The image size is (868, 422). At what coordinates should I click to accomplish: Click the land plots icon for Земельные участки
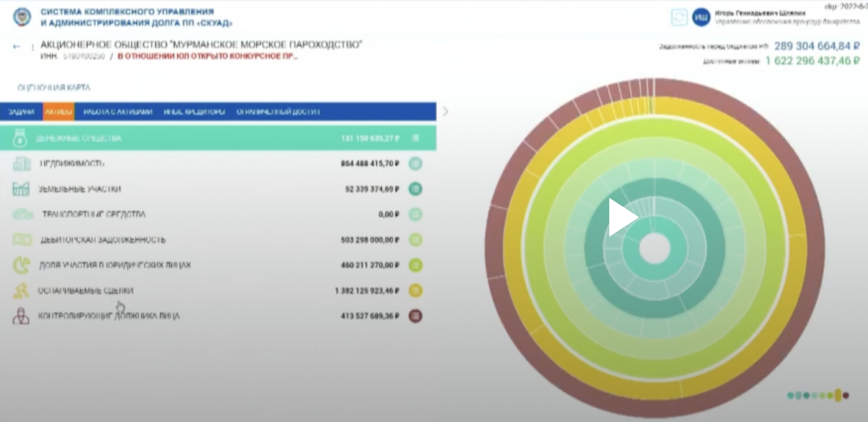(21, 188)
